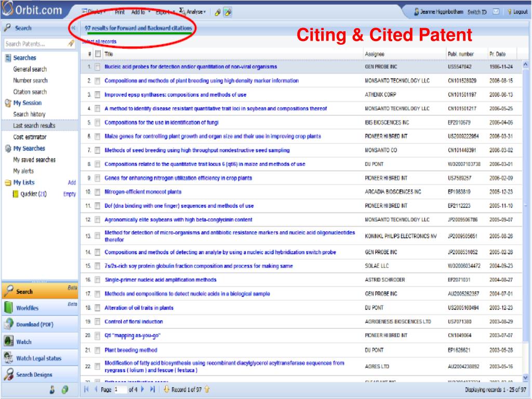
Task: Click the search rocket icon beside Search Patents
Action: (x=71, y=44)
